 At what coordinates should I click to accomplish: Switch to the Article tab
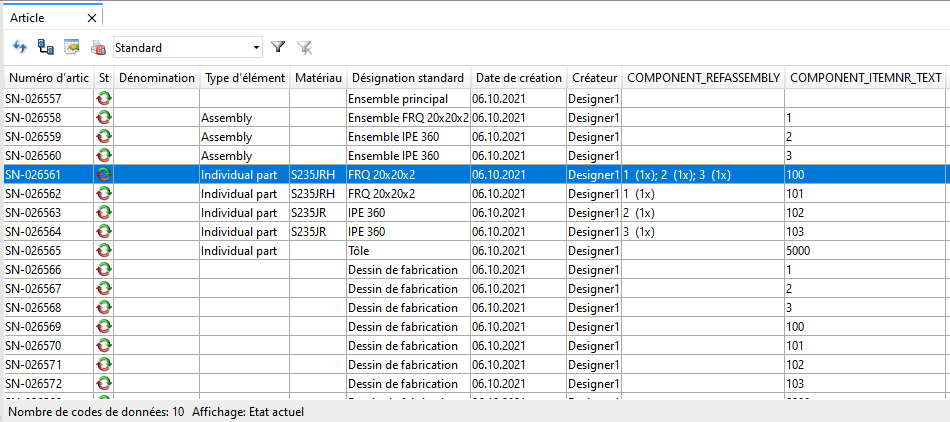[x=34, y=18]
